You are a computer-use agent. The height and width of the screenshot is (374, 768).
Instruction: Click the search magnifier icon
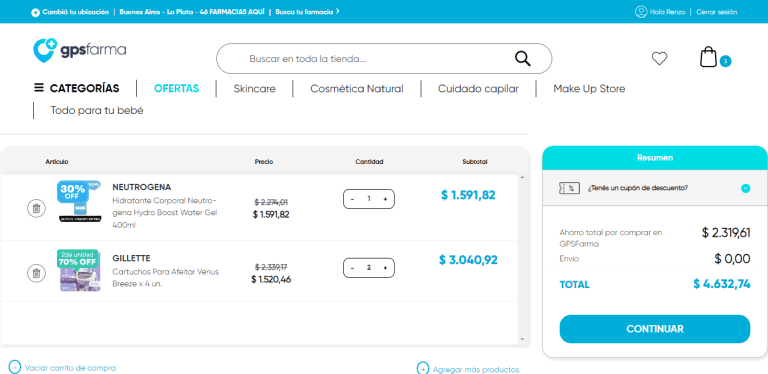[x=523, y=59]
